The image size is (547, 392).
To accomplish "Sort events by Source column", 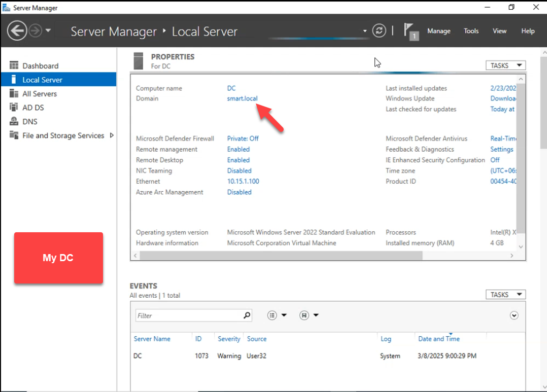I will 257,339.
